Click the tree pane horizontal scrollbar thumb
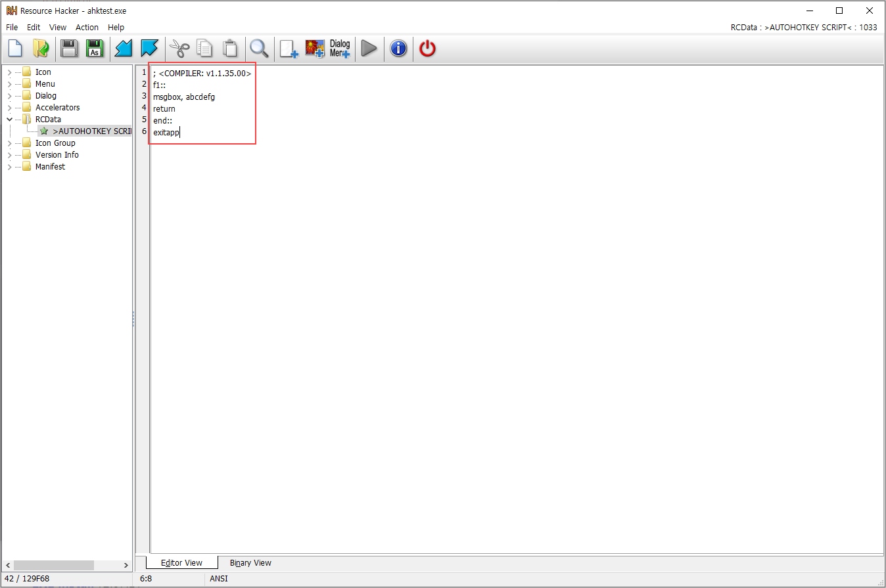 tap(53, 565)
